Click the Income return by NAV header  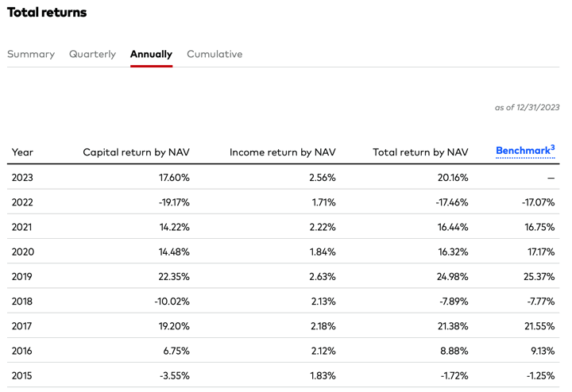coord(282,152)
